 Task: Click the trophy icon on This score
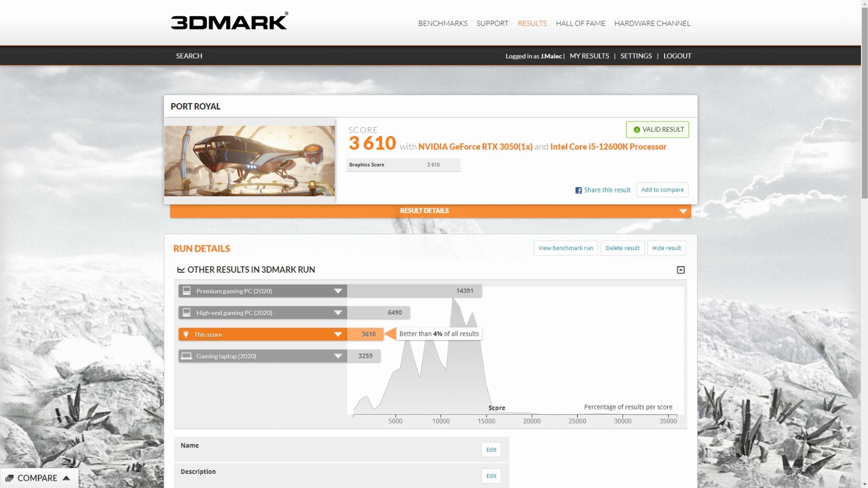[186, 334]
